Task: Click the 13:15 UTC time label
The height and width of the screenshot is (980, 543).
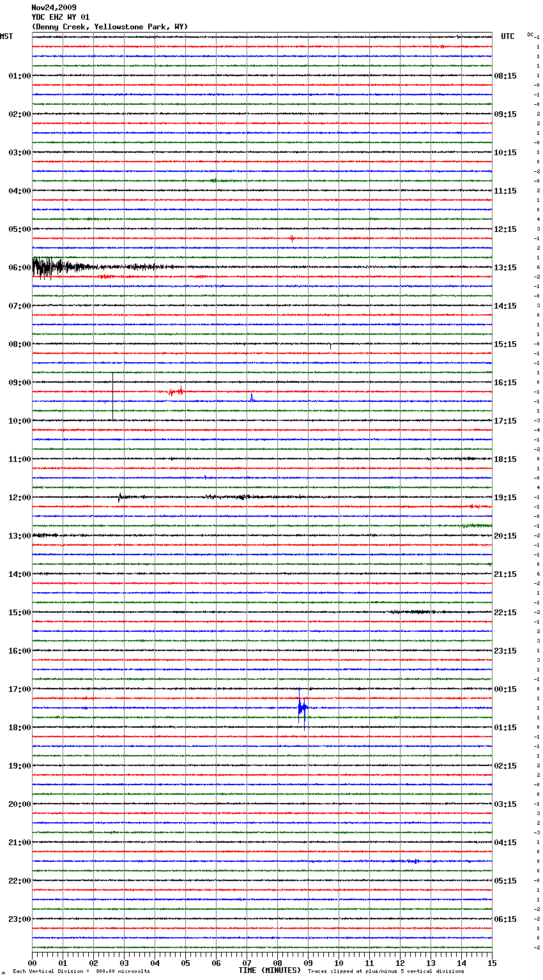Action: pyautogui.click(x=505, y=268)
